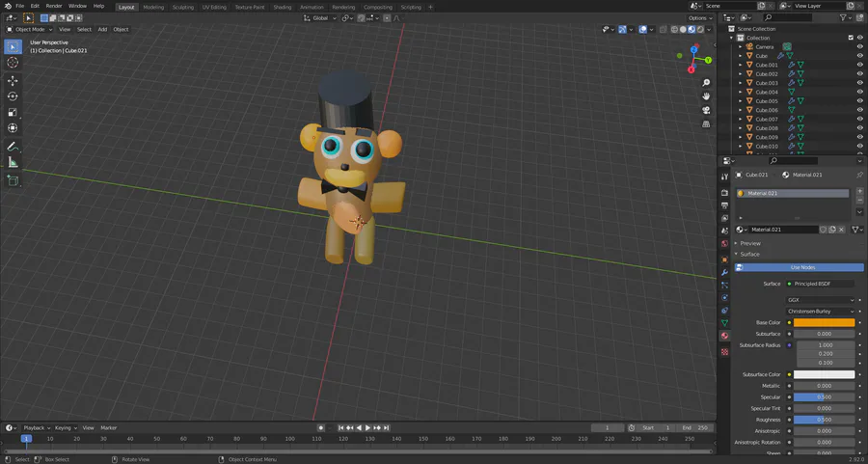Switch to the Shading workspace tab

(x=283, y=7)
